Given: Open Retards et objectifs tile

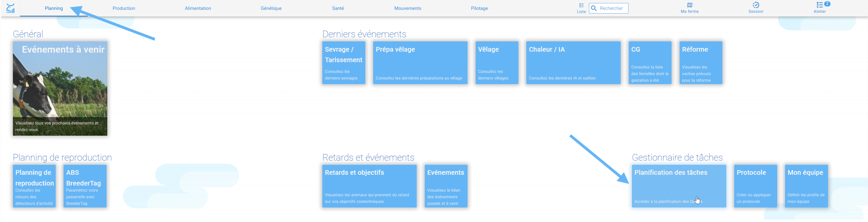Looking at the screenshot, I should click(x=369, y=186).
